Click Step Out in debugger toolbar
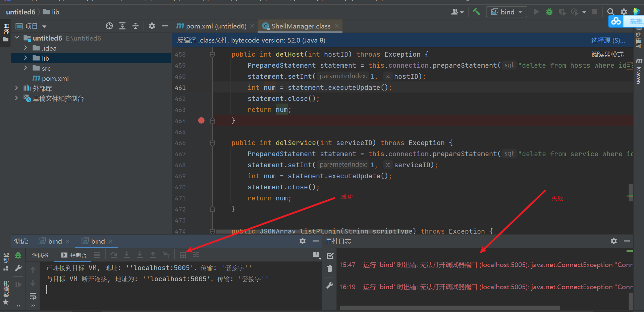The height and width of the screenshot is (312, 644). [x=153, y=255]
